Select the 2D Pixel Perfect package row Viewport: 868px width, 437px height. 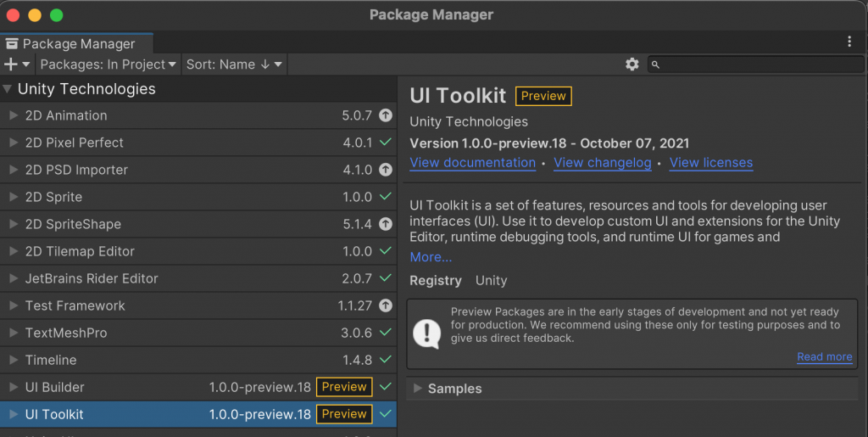pyautogui.click(x=198, y=143)
